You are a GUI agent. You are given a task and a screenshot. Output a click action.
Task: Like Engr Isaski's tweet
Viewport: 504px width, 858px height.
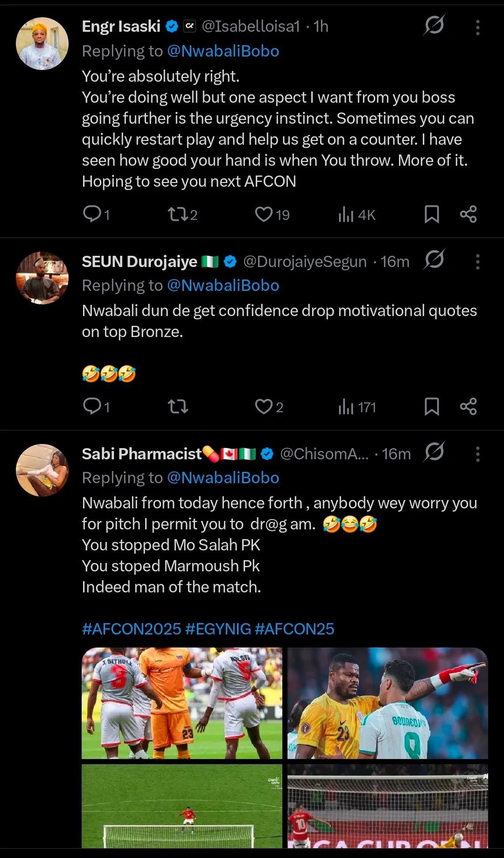(x=264, y=214)
